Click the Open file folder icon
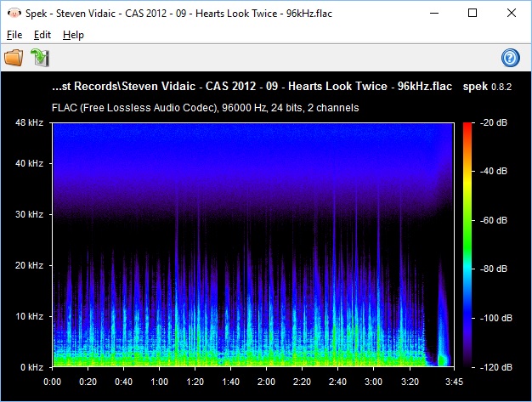This screenshot has height=402, width=532. [x=14, y=58]
